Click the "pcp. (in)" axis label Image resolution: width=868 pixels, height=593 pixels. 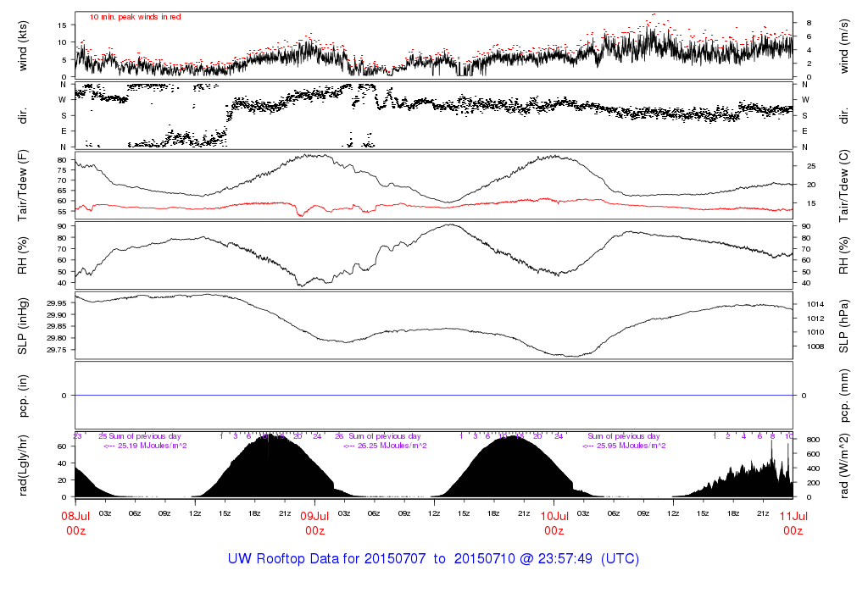(22, 396)
